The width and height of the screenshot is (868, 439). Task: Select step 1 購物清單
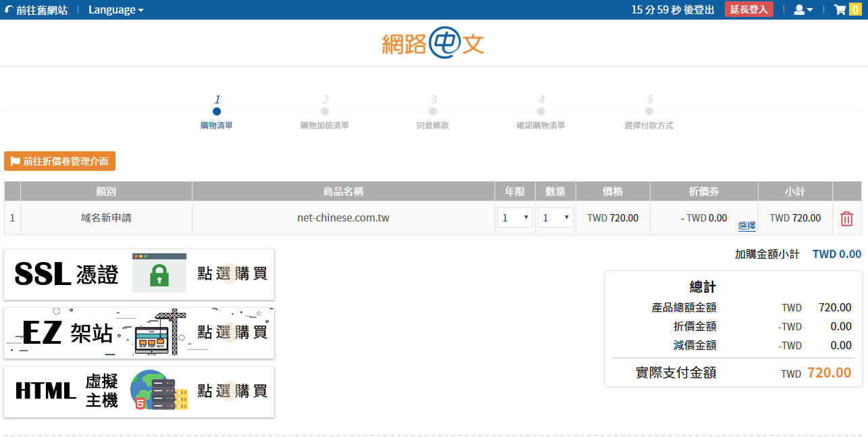click(x=217, y=112)
